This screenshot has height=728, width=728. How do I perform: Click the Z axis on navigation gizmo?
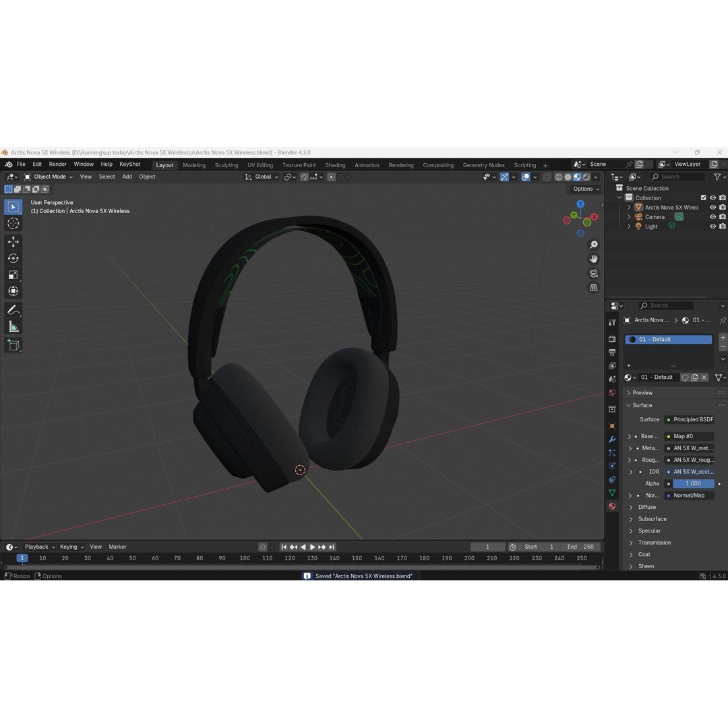click(580, 204)
